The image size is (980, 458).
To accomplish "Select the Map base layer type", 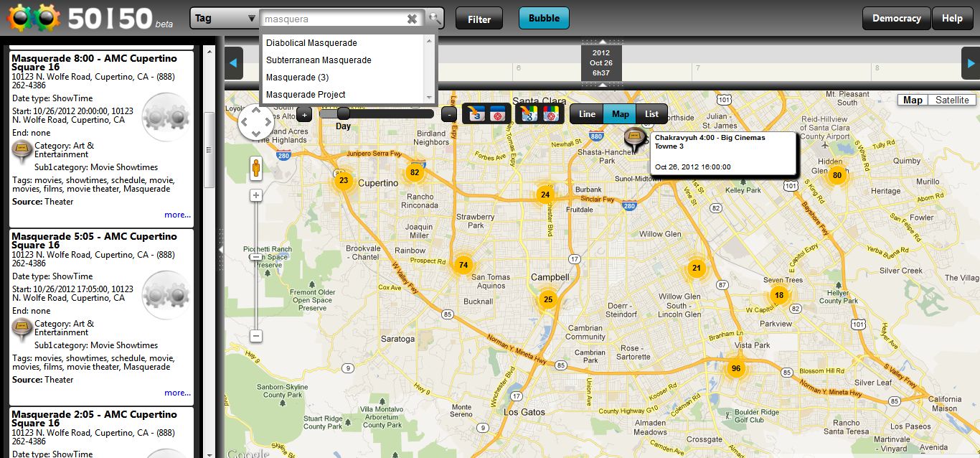I will (x=913, y=100).
